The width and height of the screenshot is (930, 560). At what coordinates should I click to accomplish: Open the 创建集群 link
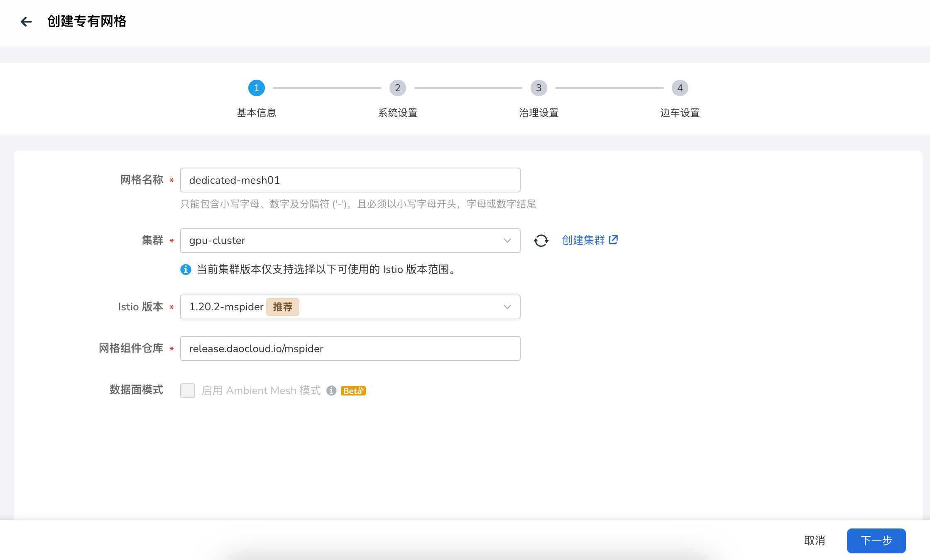583,240
